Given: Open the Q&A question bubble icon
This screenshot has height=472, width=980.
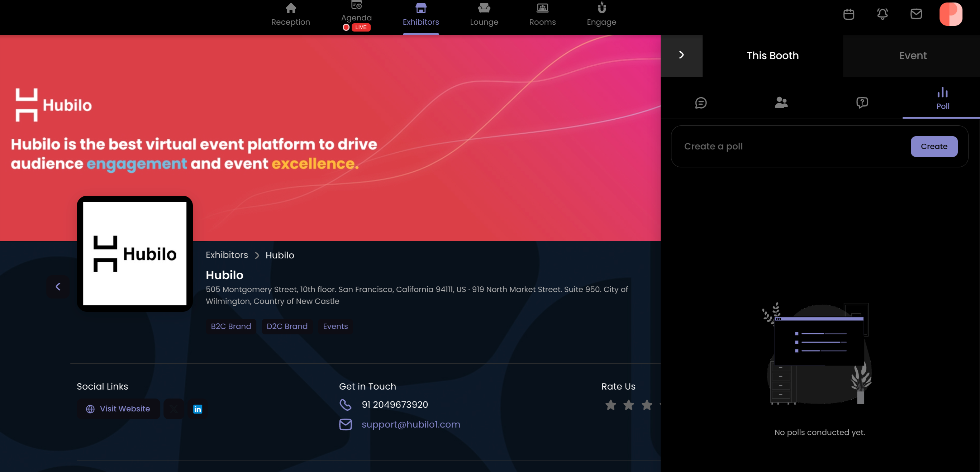Looking at the screenshot, I should 862,102.
